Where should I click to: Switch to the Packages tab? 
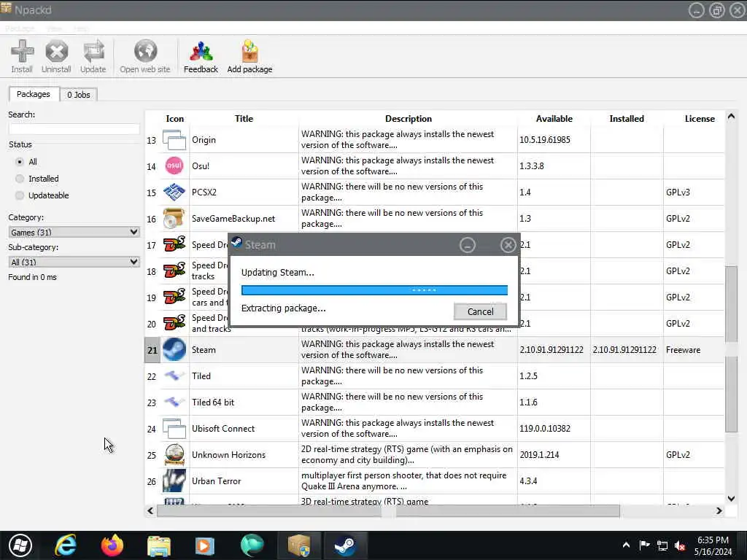34,94
